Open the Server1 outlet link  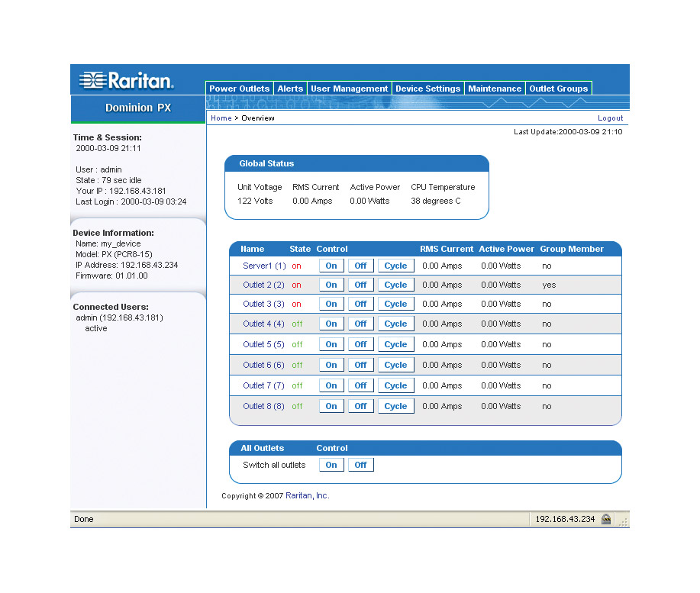257,266
